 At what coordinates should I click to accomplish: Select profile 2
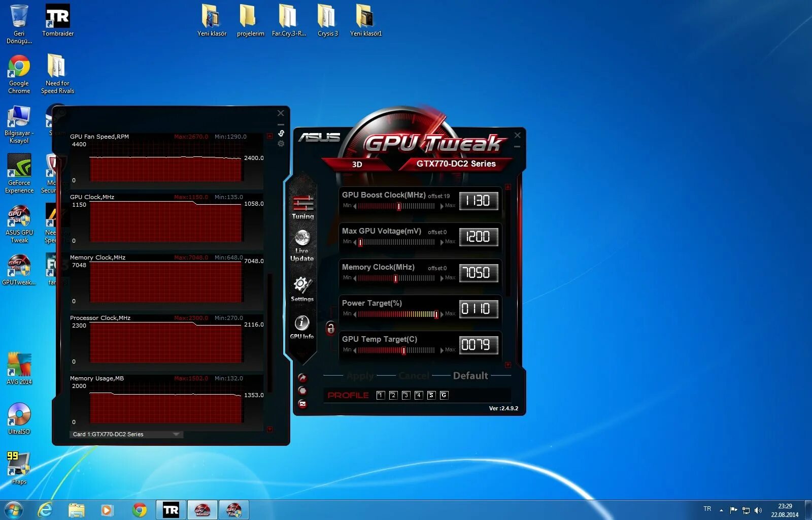coord(393,395)
